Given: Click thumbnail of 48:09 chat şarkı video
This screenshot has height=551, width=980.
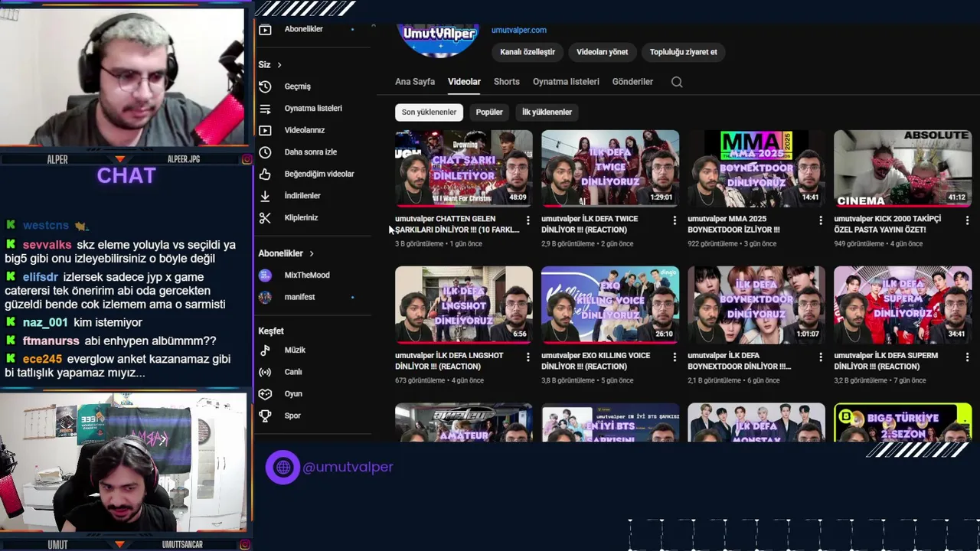Looking at the screenshot, I should click(x=463, y=168).
